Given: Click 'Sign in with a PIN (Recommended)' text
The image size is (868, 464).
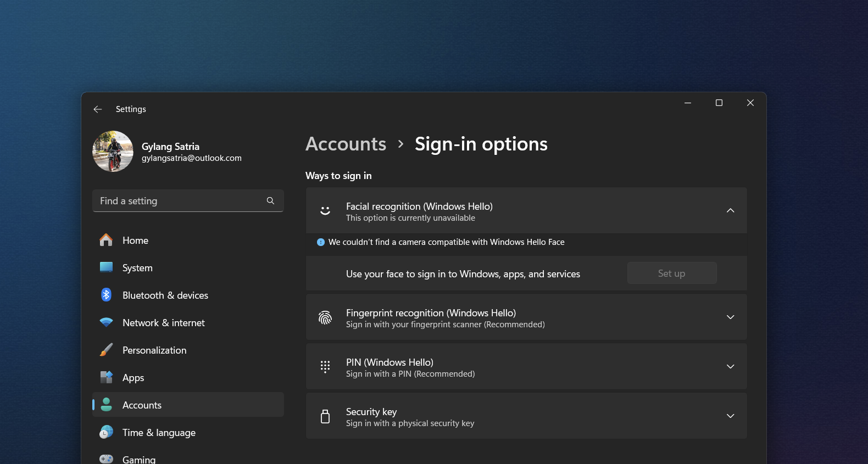Looking at the screenshot, I should [410, 374].
